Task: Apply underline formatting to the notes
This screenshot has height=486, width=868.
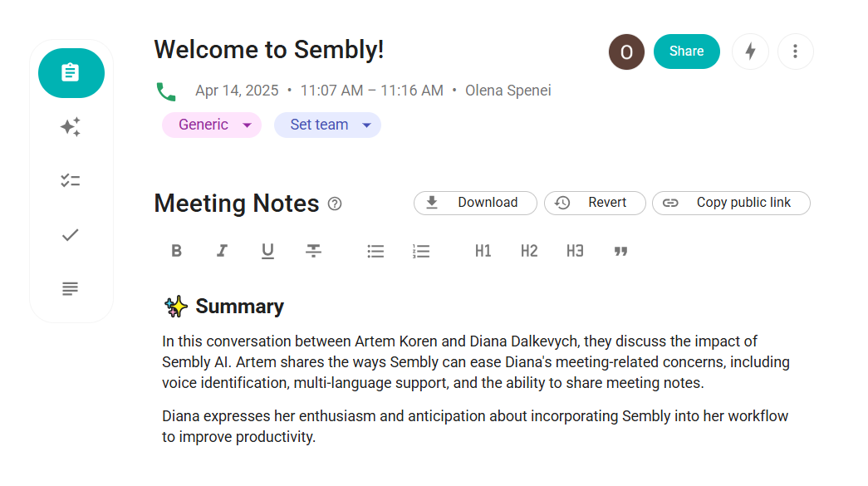Action: pyautogui.click(x=267, y=251)
